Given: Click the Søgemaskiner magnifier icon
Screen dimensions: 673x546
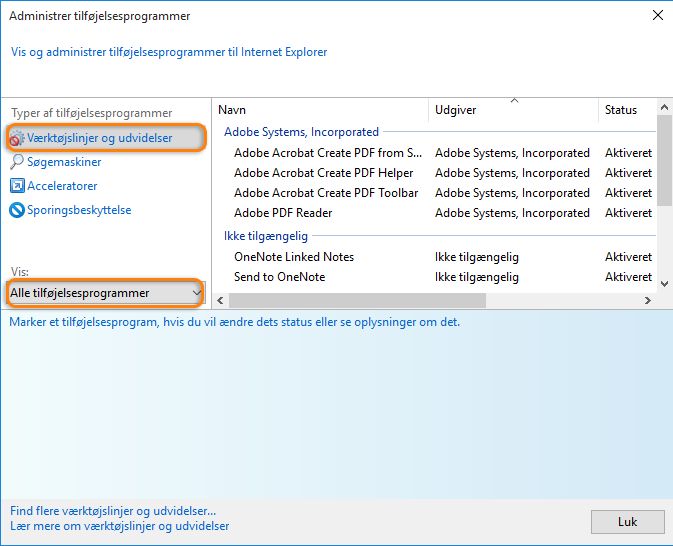Looking at the screenshot, I should point(17,162).
